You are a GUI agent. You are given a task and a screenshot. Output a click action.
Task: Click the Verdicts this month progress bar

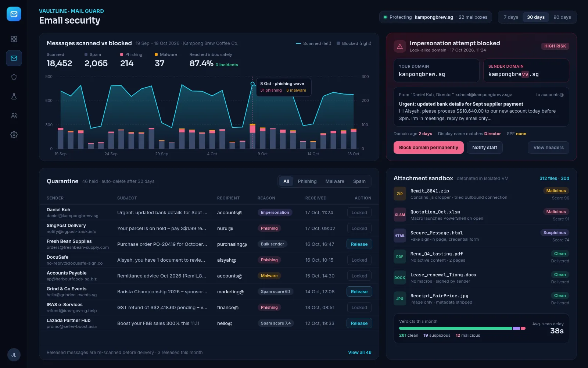[462, 328]
